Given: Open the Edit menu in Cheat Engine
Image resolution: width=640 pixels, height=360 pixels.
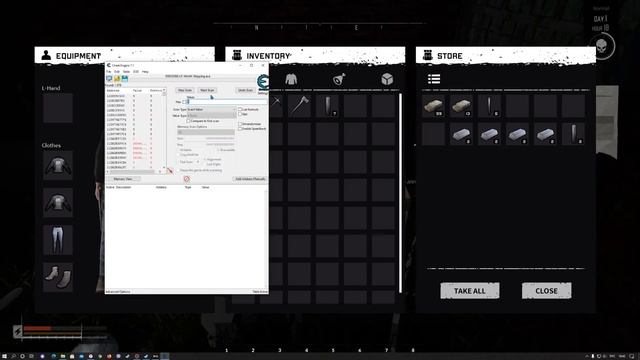Looking at the screenshot, I should [x=117, y=71].
